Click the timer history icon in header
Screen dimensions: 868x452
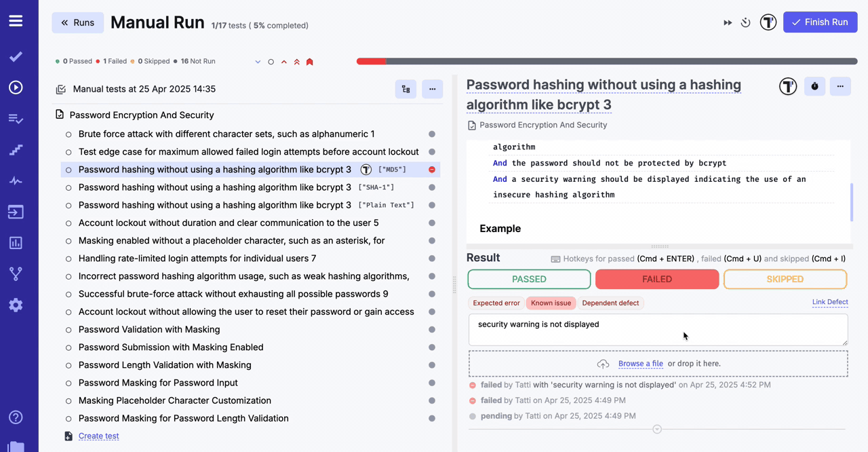point(745,22)
